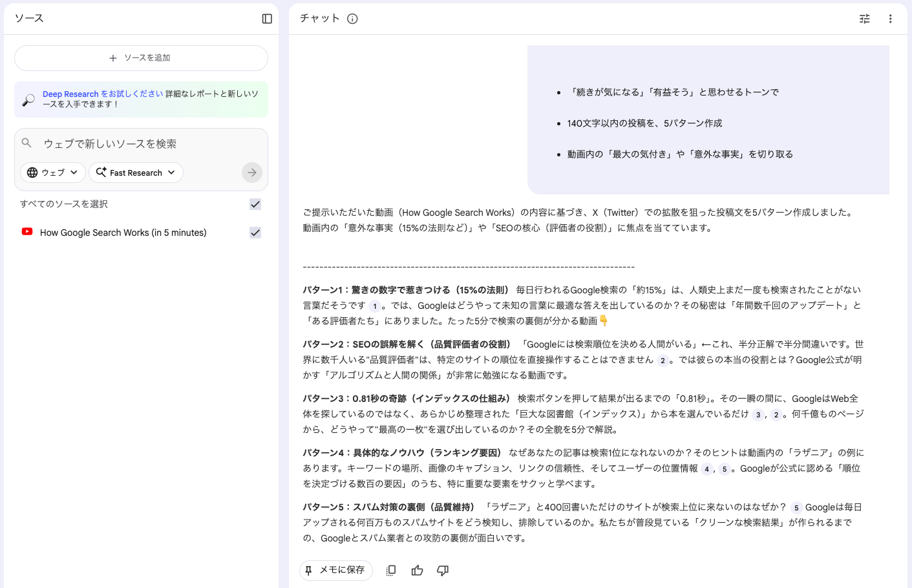Deselect the How Google Search Works source
Image resolution: width=912 pixels, height=588 pixels.
click(255, 232)
